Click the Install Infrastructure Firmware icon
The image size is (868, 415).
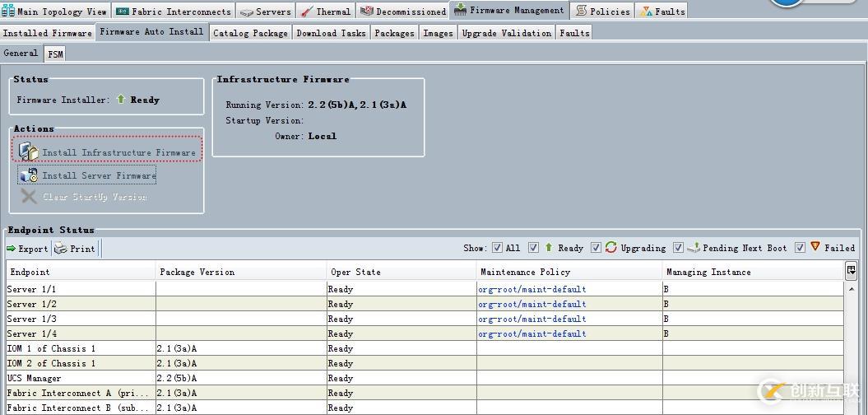(28, 152)
